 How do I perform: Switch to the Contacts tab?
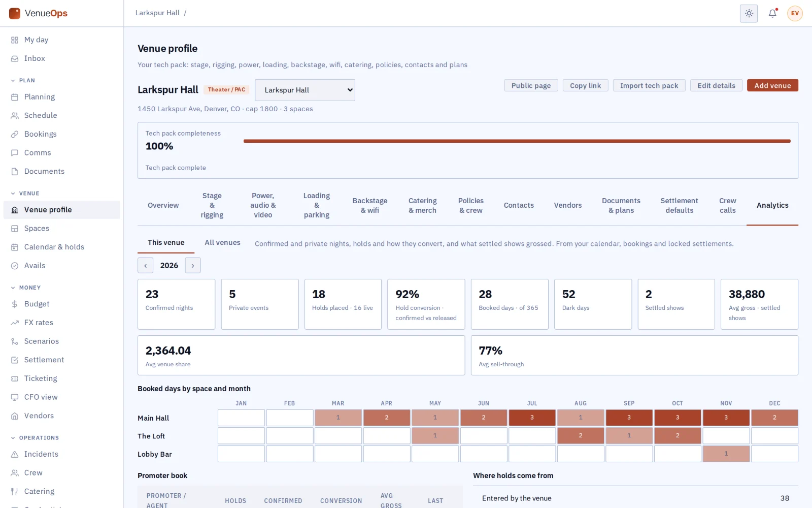(519, 205)
